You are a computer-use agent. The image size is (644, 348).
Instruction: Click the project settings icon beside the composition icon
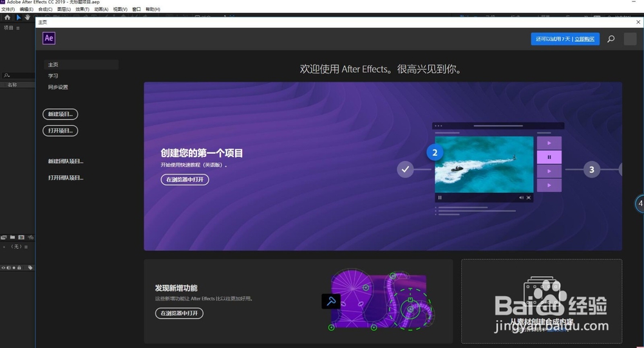30,237
